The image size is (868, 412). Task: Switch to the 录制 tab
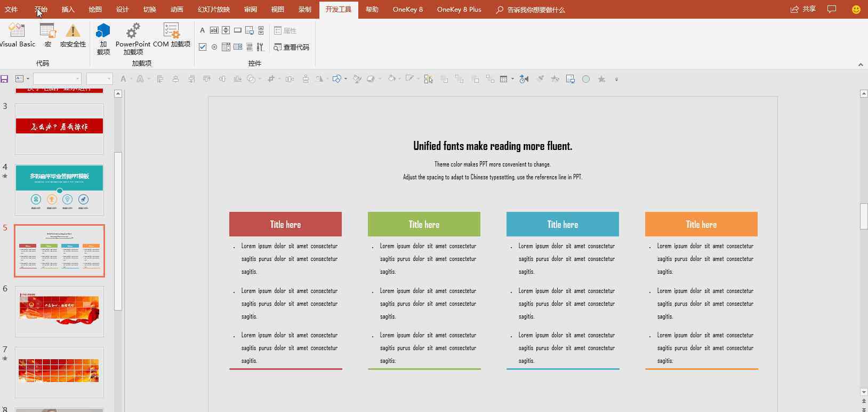[x=305, y=9]
